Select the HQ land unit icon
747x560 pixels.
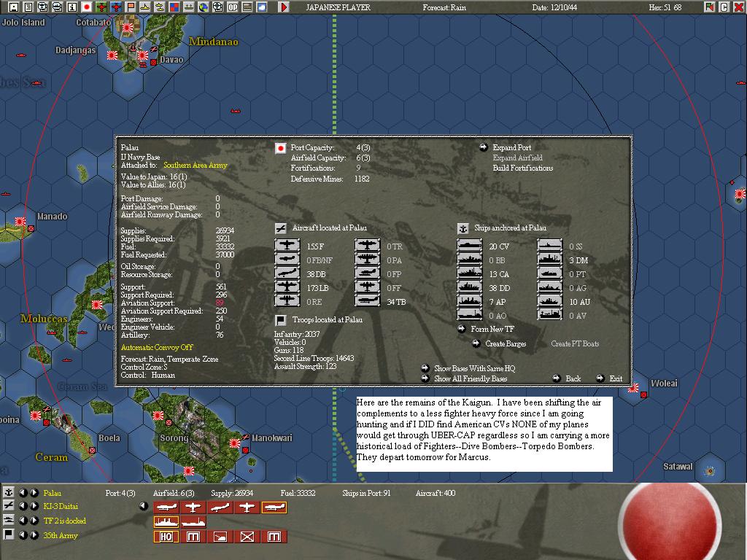tap(166, 537)
